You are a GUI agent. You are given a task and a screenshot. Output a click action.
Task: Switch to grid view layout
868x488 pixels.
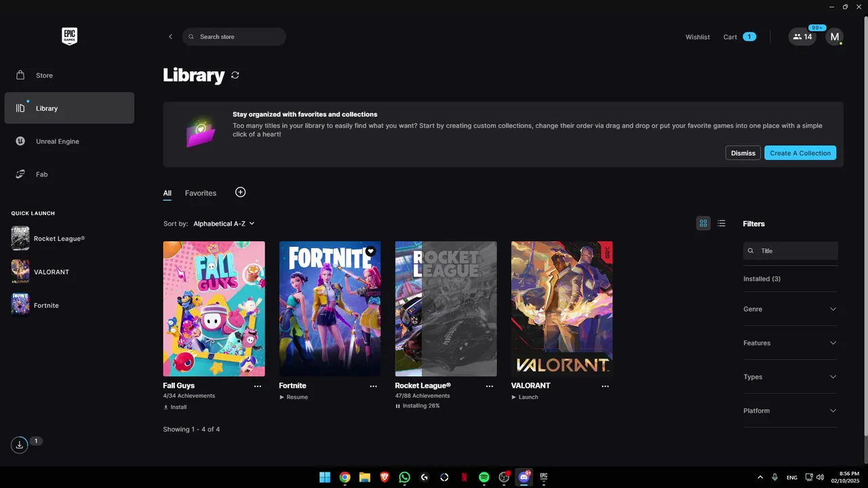[703, 223]
